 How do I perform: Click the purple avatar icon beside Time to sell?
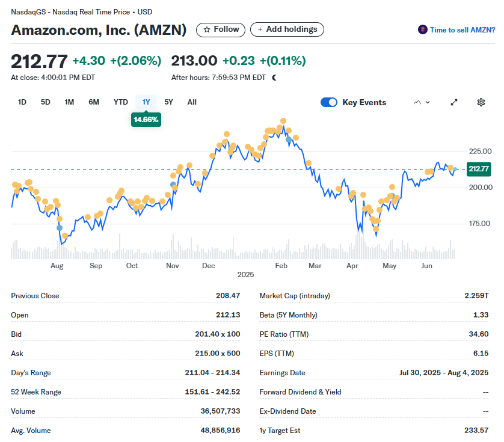pyautogui.click(x=422, y=29)
